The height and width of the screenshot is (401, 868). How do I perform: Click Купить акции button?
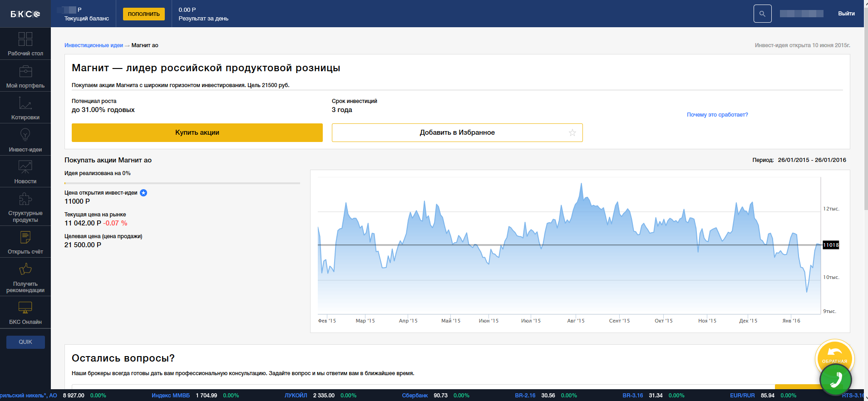(197, 132)
